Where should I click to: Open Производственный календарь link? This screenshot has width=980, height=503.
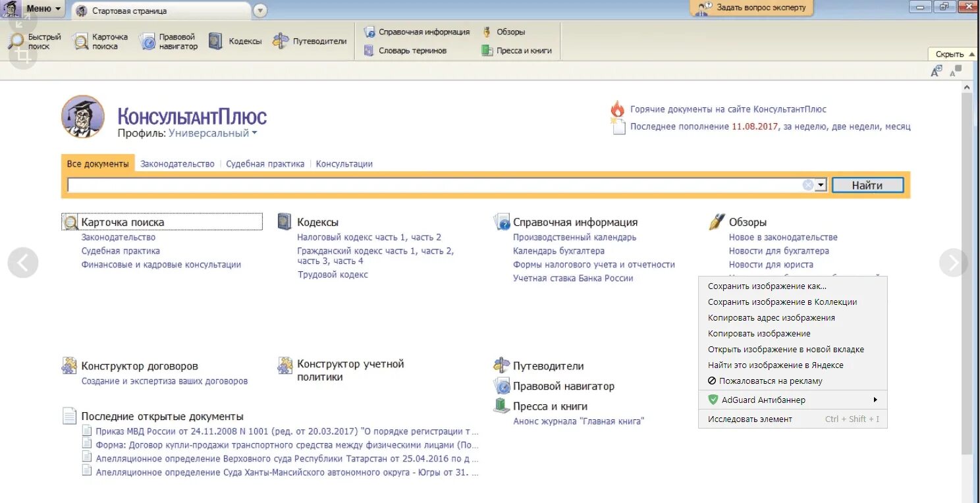point(574,237)
